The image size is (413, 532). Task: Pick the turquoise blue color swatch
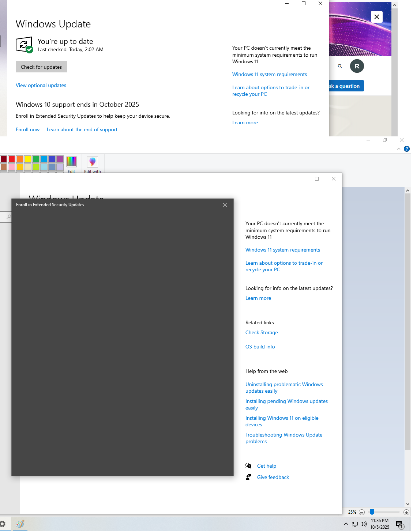(x=44, y=159)
